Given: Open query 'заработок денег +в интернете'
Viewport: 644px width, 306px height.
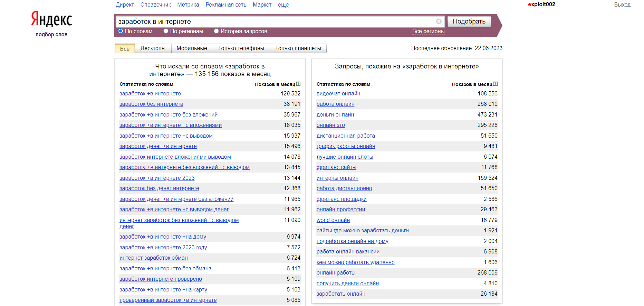Looking at the screenshot, I should click(x=158, y=146).
